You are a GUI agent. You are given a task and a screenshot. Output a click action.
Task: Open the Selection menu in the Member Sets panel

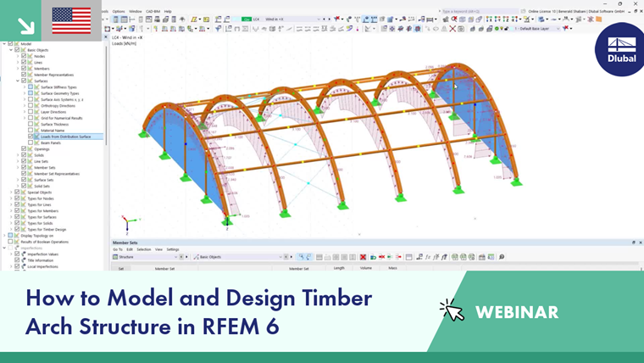[x=144, y=249]
